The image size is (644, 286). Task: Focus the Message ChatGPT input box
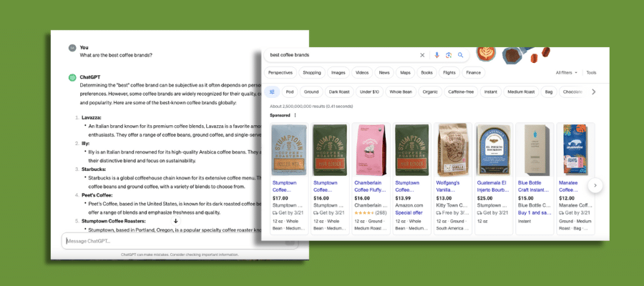pos(180,241)
